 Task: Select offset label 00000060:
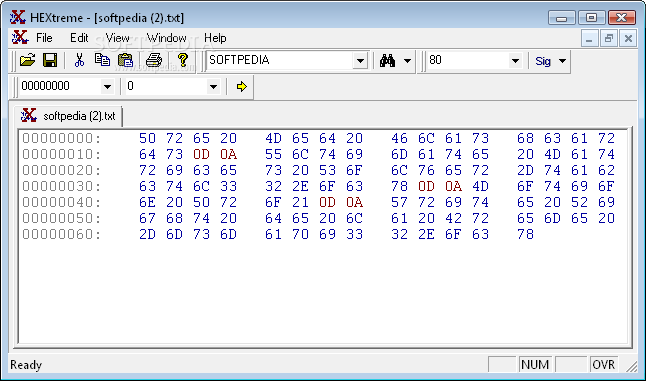(x=61, y=234)
